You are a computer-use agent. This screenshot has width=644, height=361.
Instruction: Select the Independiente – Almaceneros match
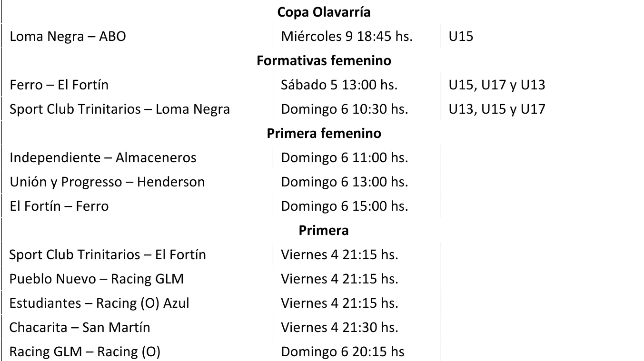(103, 157)
